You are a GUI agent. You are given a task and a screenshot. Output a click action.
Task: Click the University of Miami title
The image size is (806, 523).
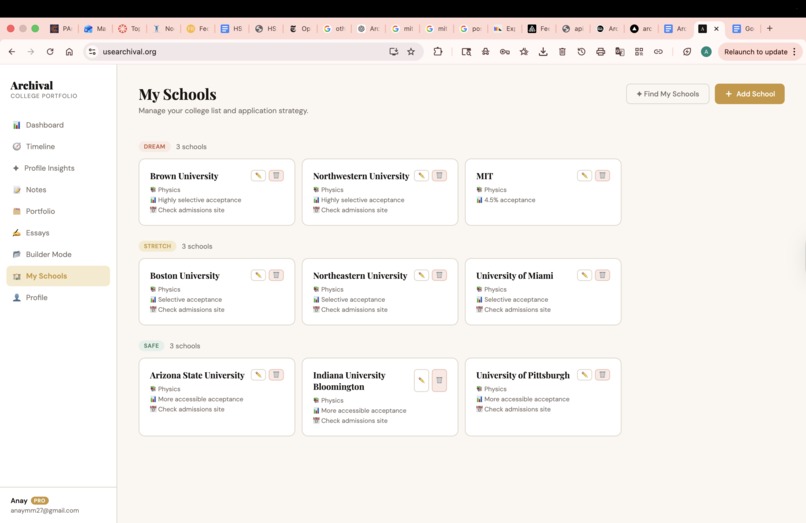coord(515,276)
